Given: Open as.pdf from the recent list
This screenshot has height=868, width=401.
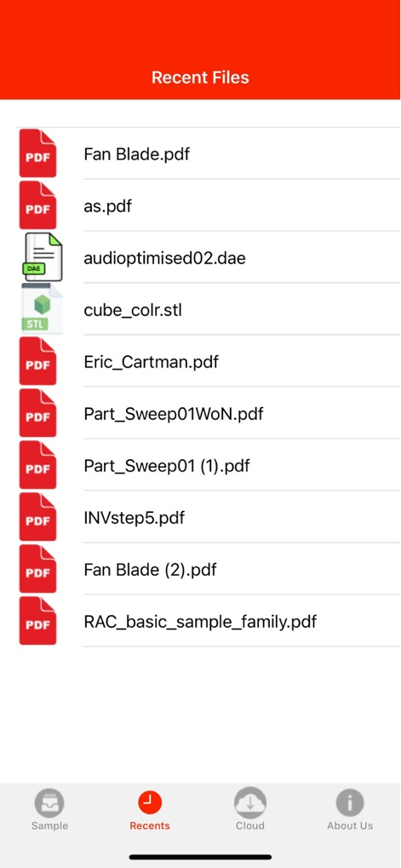Looking at the screenshot, I should (x=108, y=206).
